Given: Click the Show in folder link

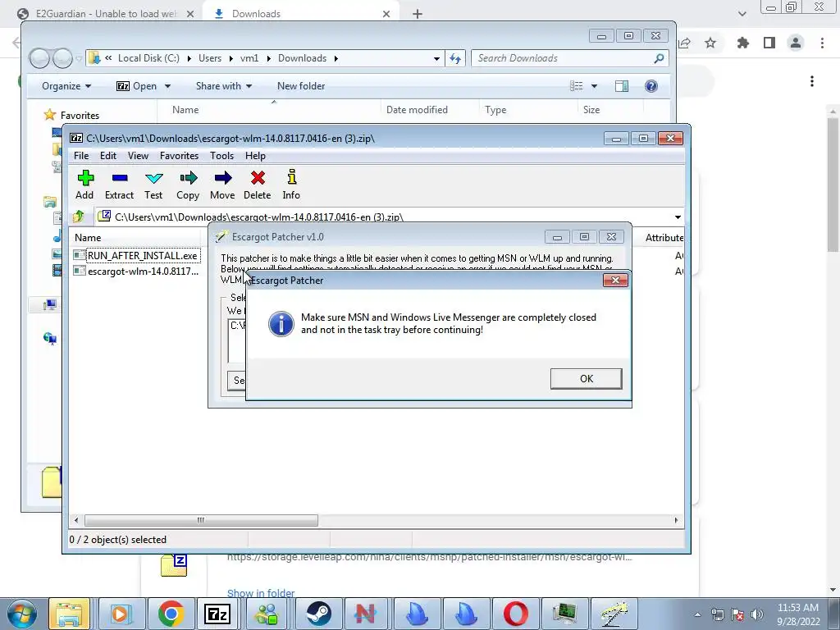Looking at the screenshot, I should (261, 593).
